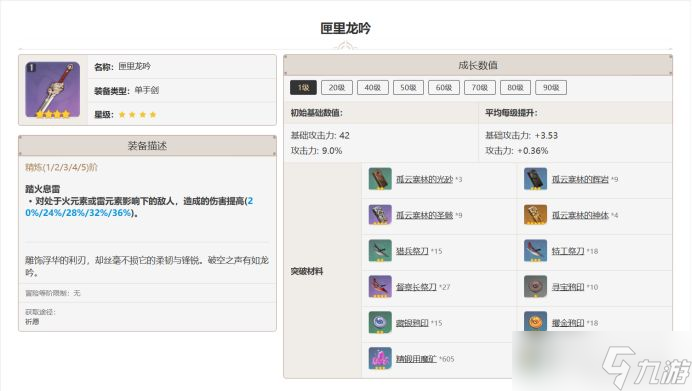
Task: Open the 猎兵祭刀 link
Action: point(412,251)
